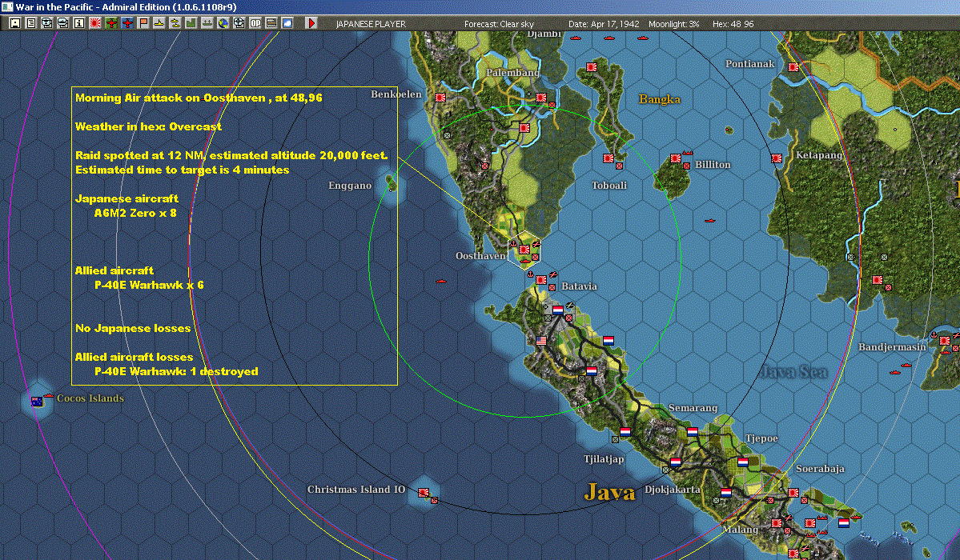Click 'Morning Air attack on Oosthaven' report heading
Image resolution: width=960 pixels, height=560 pixels.
point(199,98)
